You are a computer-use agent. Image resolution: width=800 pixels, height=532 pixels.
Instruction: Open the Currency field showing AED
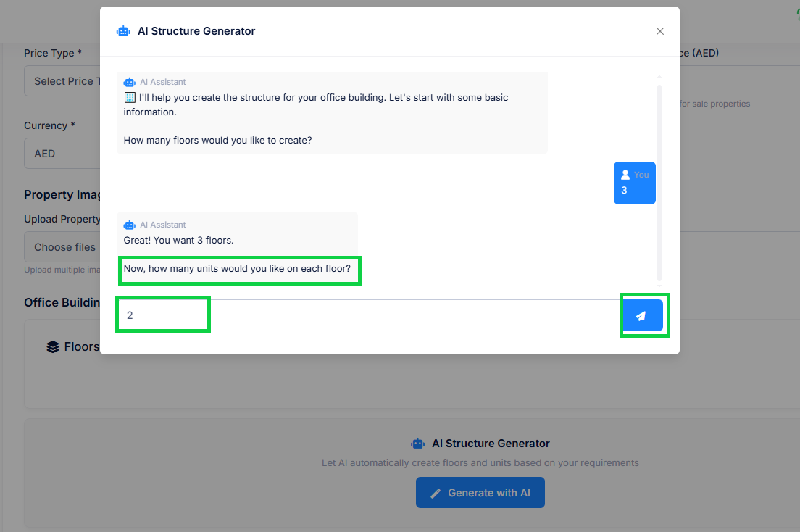[62, 154]
